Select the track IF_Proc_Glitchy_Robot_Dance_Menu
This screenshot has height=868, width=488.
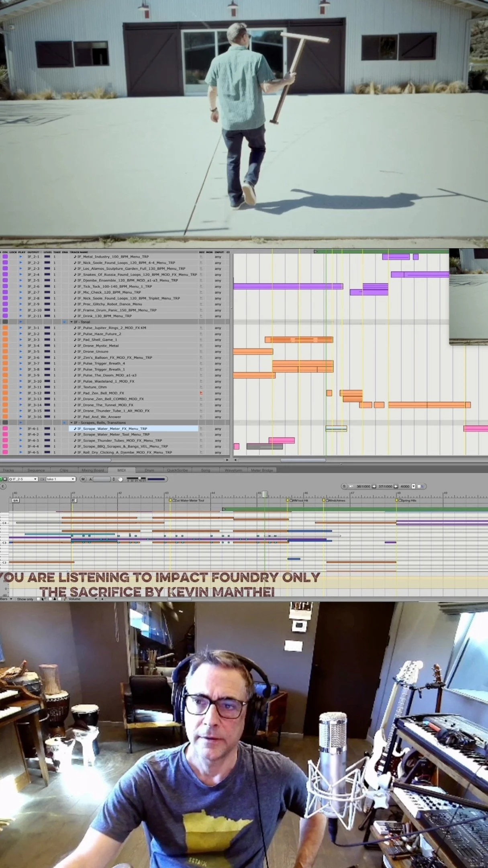[109, 304]
